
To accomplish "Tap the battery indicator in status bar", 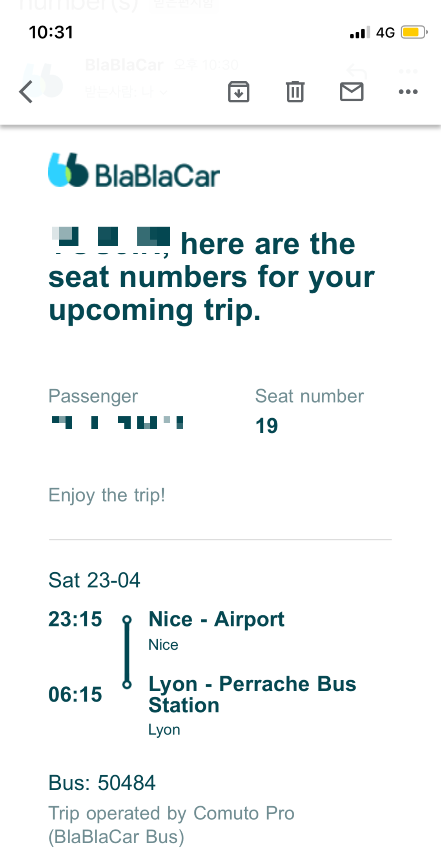I will pos(414,32).
